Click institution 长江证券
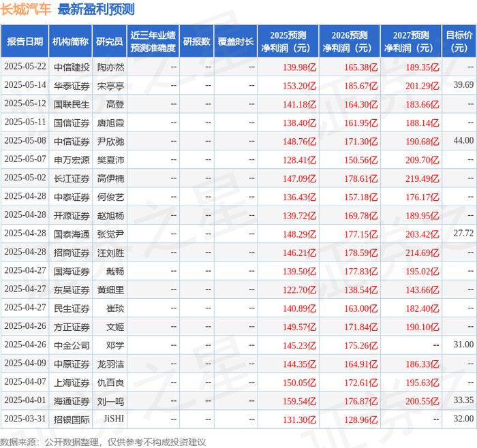Screen dimensions: 477x448 click(72, 178)
